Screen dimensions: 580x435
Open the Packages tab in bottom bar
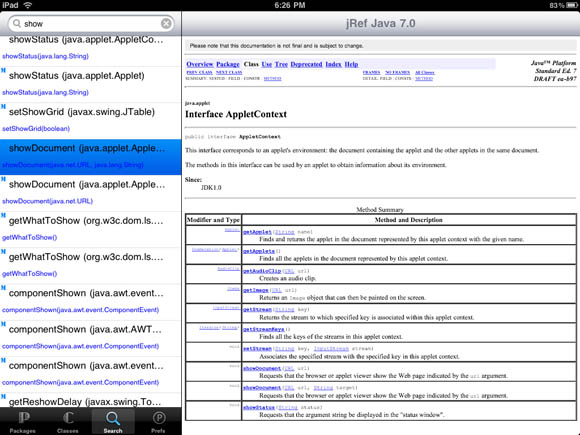[23, 421]
